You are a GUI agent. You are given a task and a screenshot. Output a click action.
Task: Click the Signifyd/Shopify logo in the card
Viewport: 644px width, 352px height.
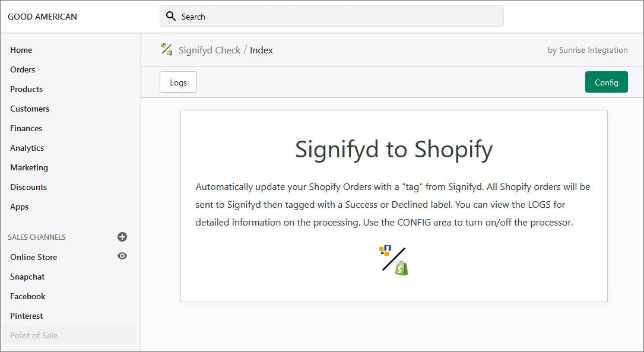[x=394, y=260]
